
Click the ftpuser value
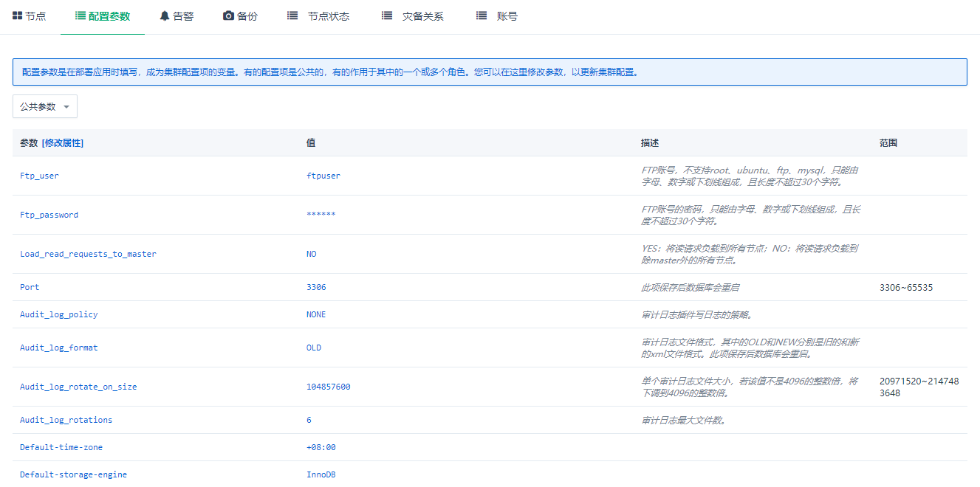click(x=323, y=176)
